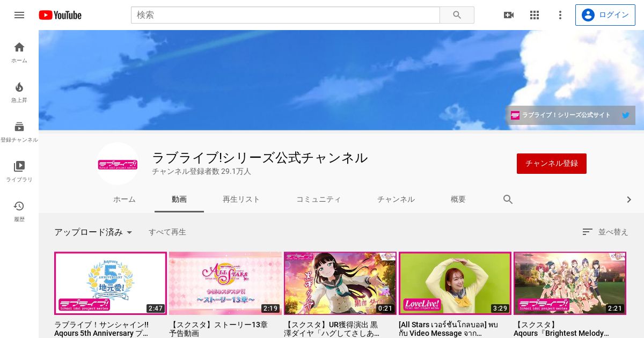Open the 並べ替え sort menu

(605, 232)
